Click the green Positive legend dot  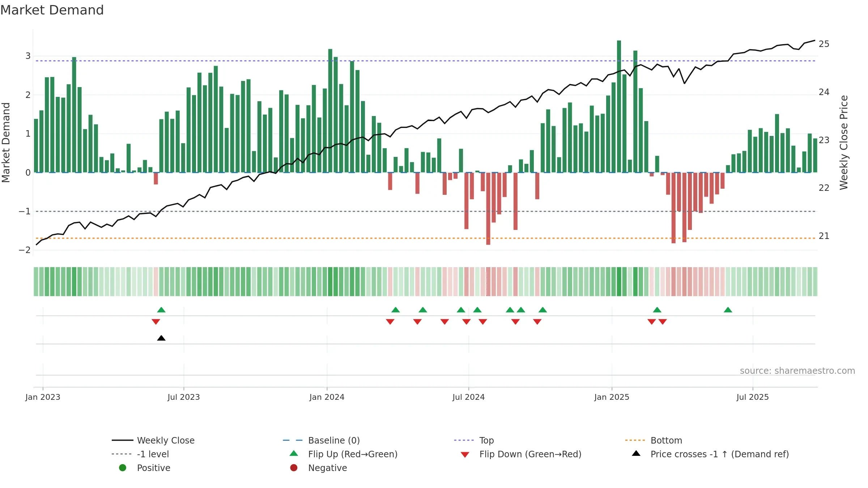pyautogui.click(x=123, y=468)
